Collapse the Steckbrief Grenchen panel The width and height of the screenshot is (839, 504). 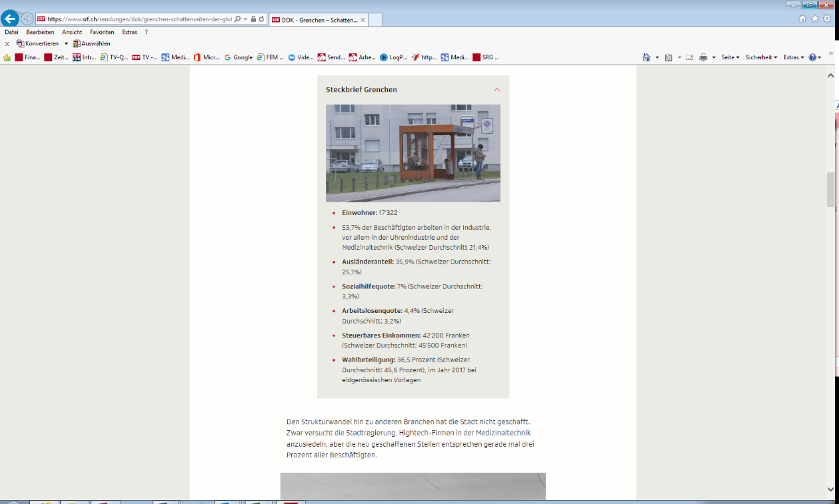click(496, 89)
